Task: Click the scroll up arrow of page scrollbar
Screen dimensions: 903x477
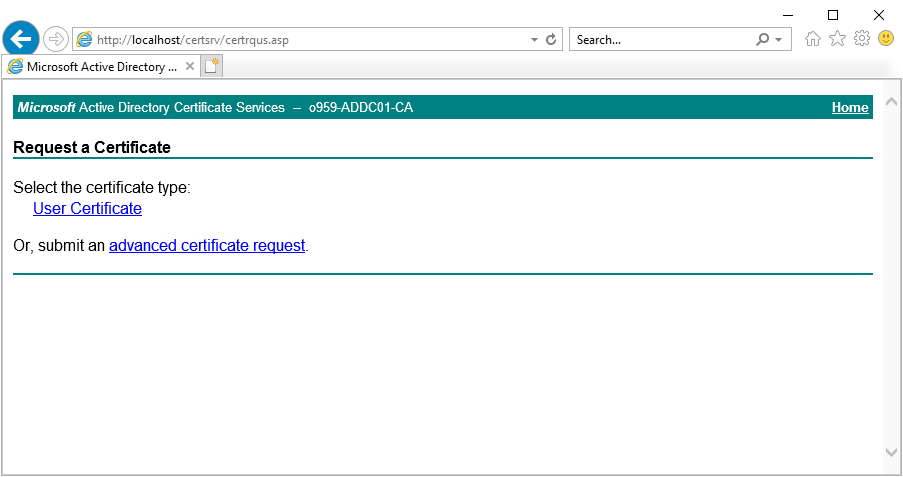Action: click(891, 102)
